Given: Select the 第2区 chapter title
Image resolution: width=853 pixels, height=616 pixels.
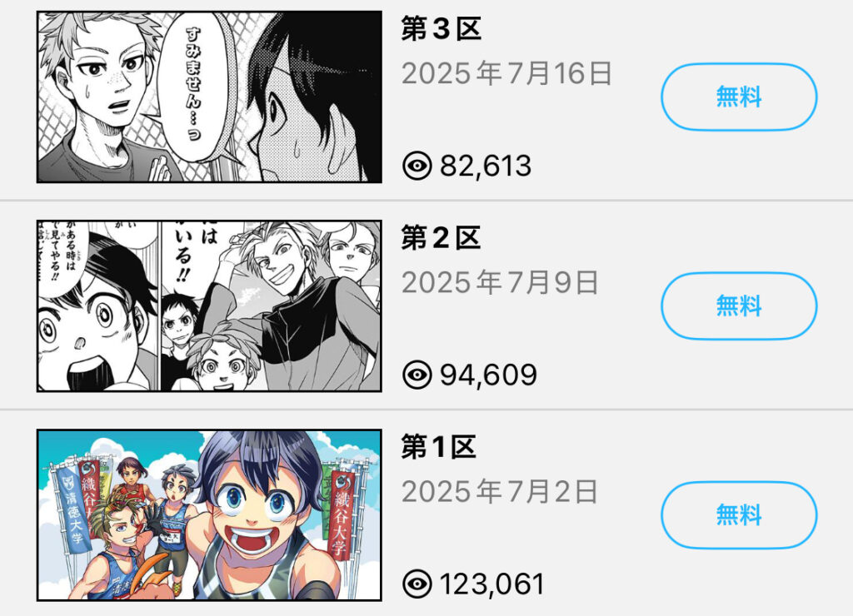Looking at the screenshot, I should [x=441, y=237].
